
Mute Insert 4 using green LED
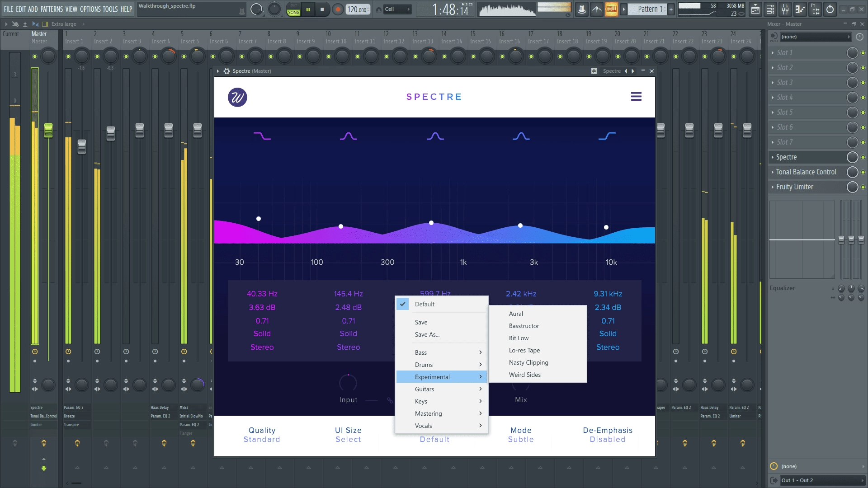coord(155,56)
